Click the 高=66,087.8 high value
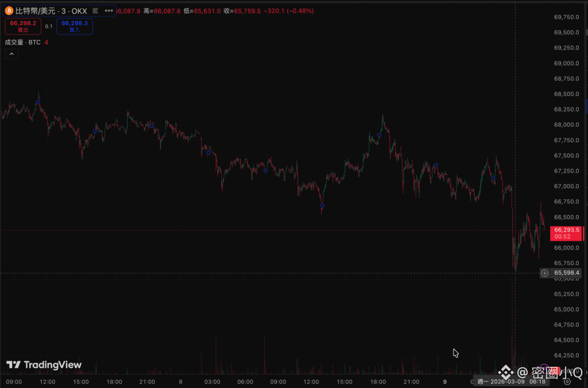Screen dimensions: 588x388 (161, 11)
